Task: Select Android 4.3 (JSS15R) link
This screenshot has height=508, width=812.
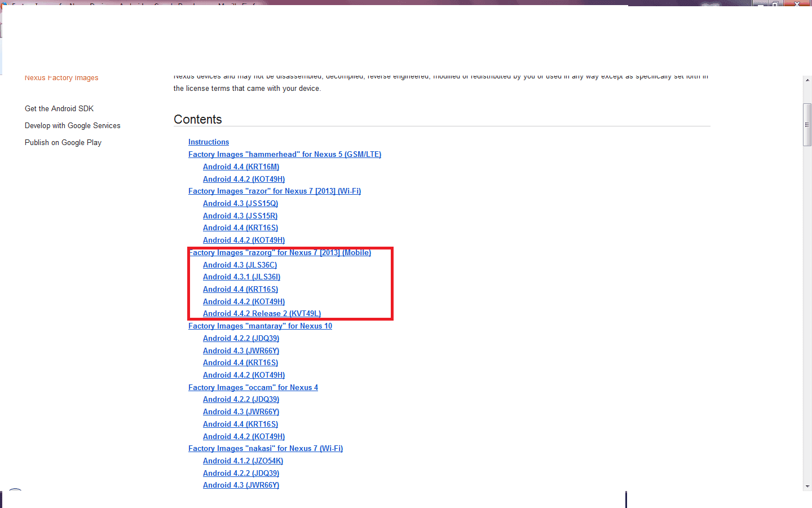Action: click(240, 216)
